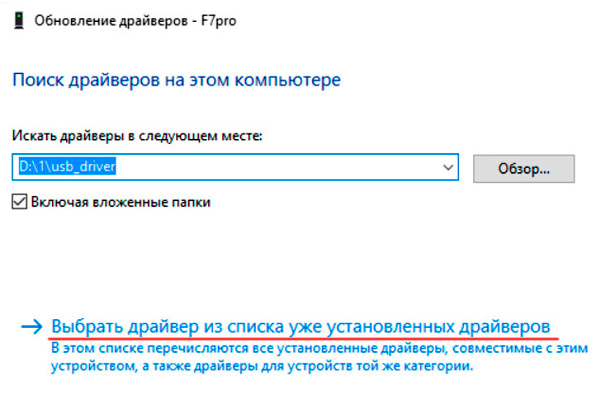Open the D:\1\usb_driver combo box list

click(448, 167)
